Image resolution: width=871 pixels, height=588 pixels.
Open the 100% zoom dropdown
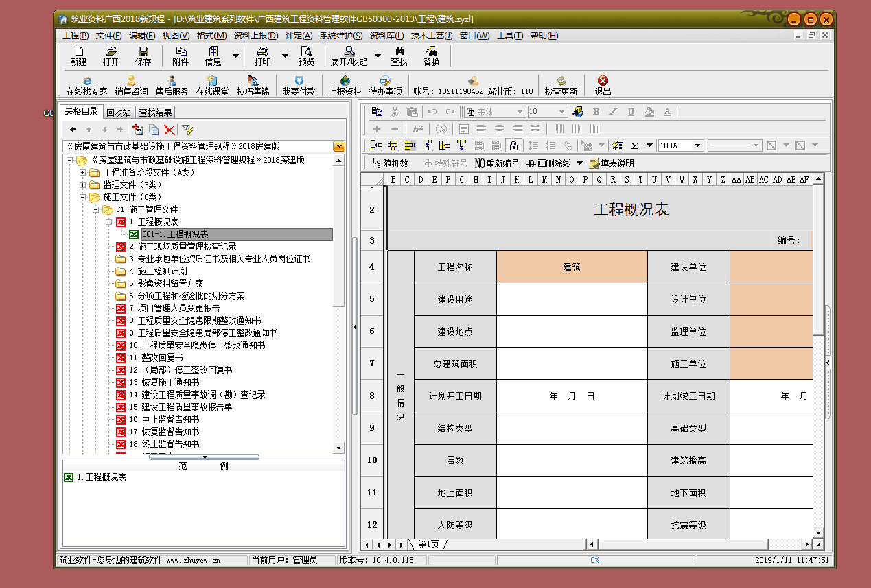[x=697, y=145]
